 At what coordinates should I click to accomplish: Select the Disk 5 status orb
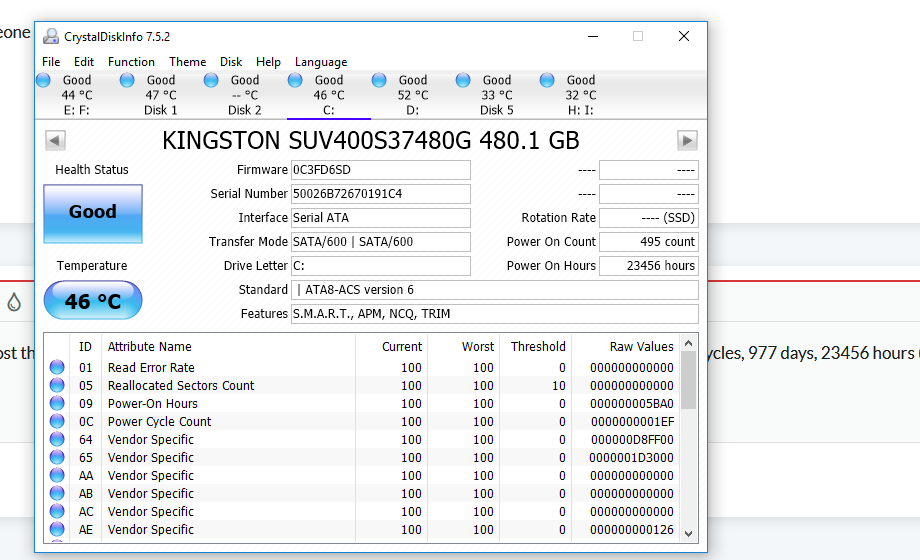(x=463, y=80)
